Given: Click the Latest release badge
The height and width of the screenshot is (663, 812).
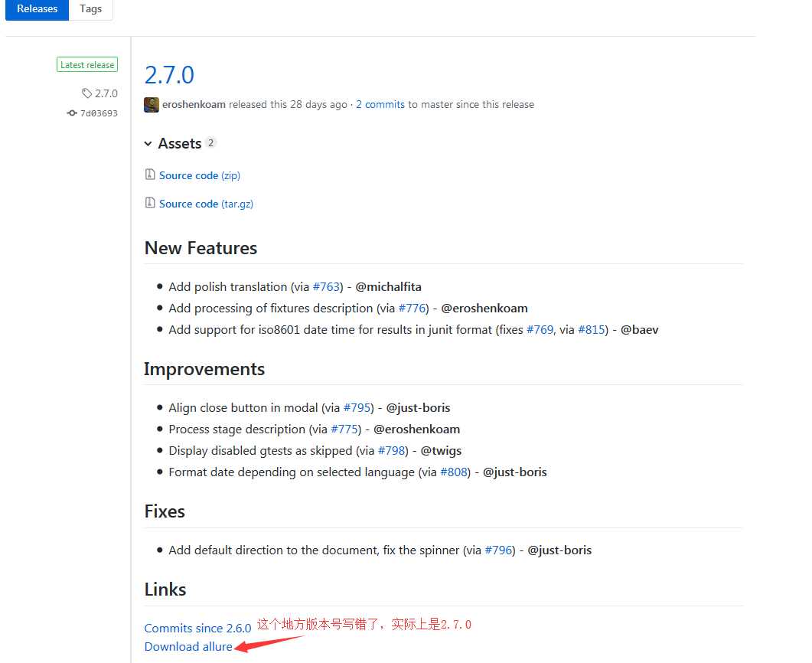Looking at the screenshot, I should pos(87,65).
